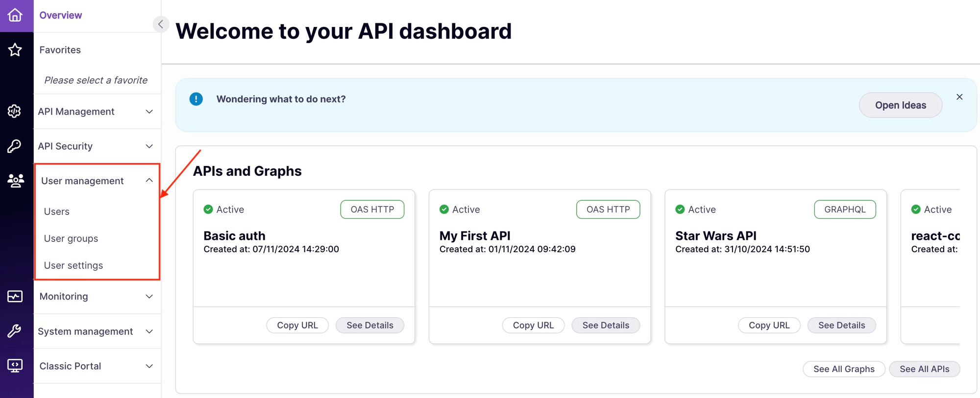Collapse the User management section
The height and width of the screenshot is (398, 980).
[x=149, y=181]
